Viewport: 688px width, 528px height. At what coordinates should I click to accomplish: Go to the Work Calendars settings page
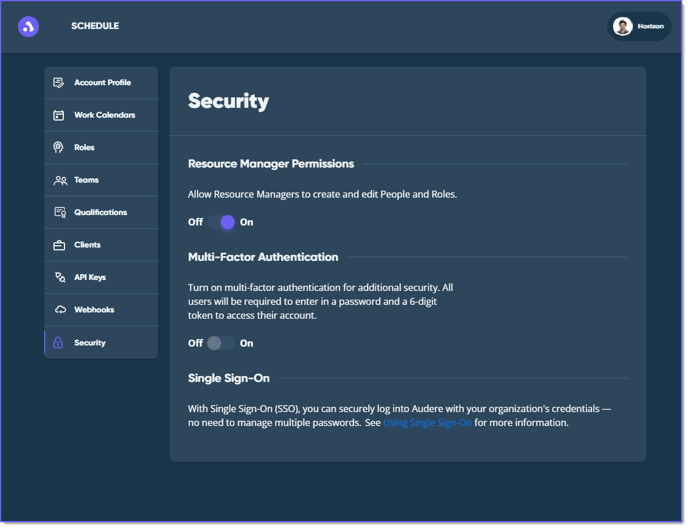(104, 115)
